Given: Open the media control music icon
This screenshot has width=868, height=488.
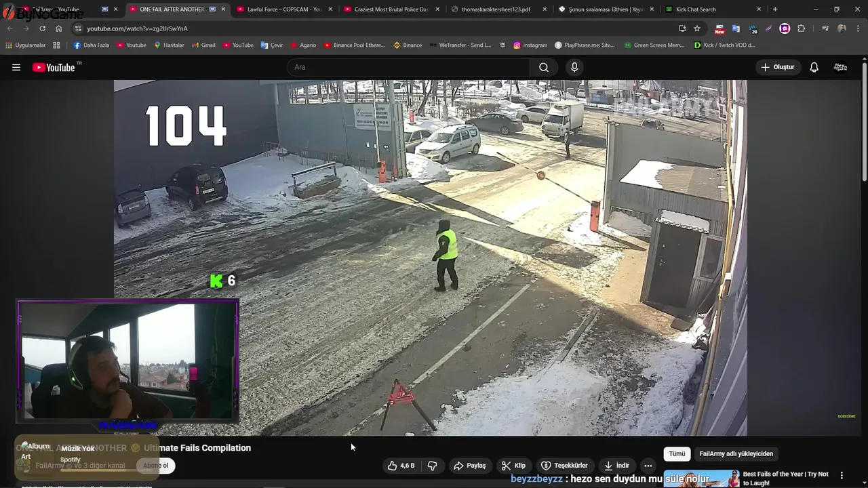Looking at the screenshot, I should point(825,28).
